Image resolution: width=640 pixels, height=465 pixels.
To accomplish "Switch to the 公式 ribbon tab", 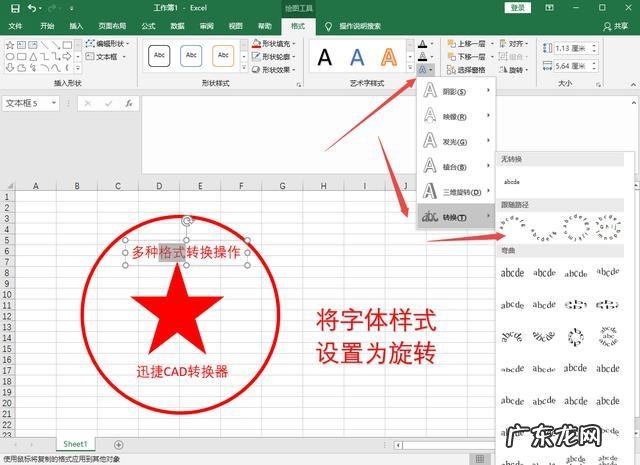I will [x=148, y=26].
